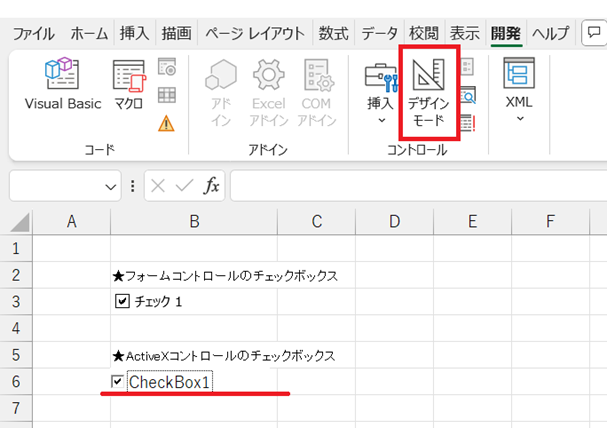Open the データ ribbon tab
607x428 pixels.
(380, 33)
